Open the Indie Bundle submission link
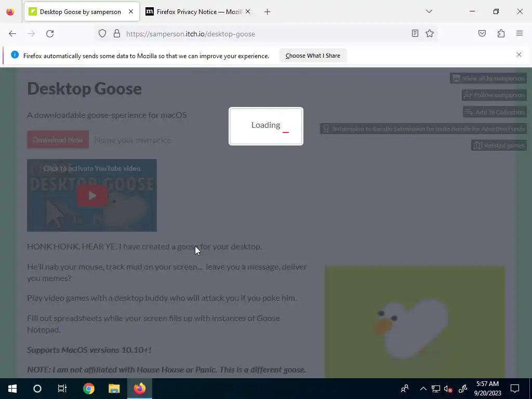 tap(423, 129)
